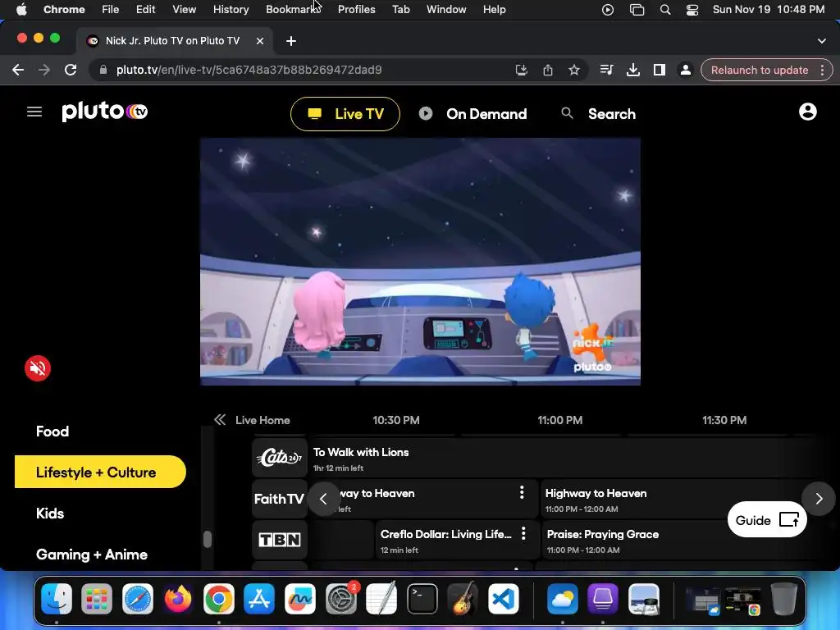Select the Faith TV channel logo
This screenshot has width=840, height=630.
pyautogui.click(x=280, y=499)
